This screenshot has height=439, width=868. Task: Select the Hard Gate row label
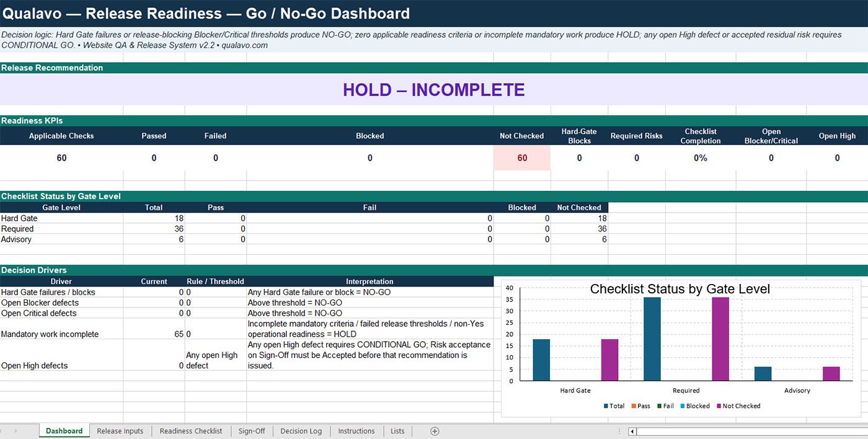pos(61,218)
